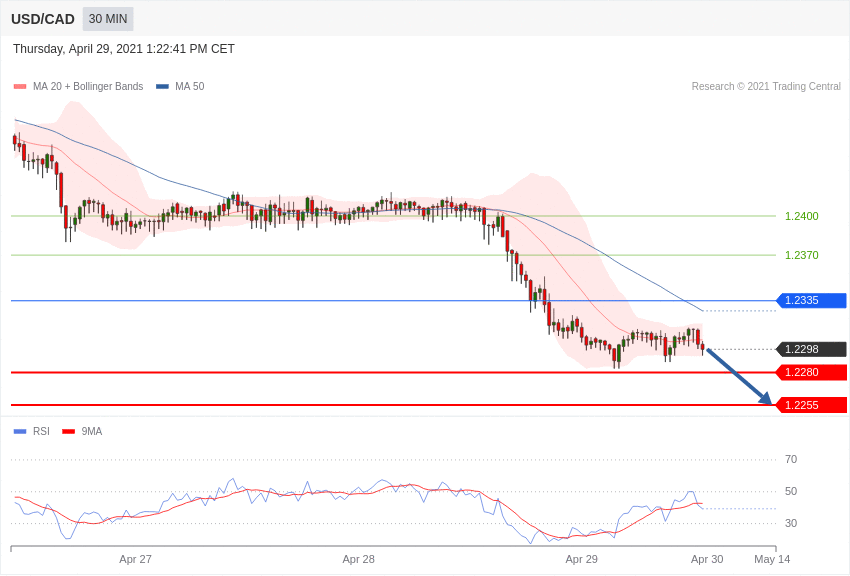Click the MA 20 + Bollinger Bands legend swatch
Screen dimensions: 850x576
tap(20, 86)
